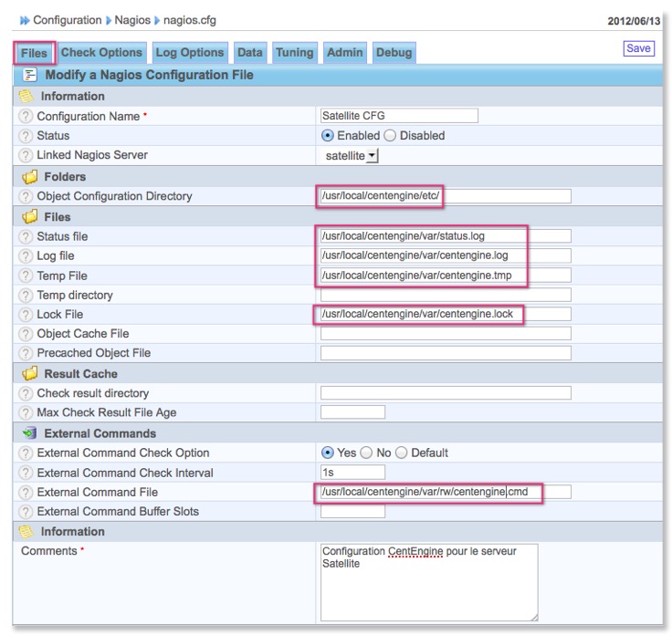Image resolution: width=672 pixels, height=635 pixels.
Task: Click help icon for Linked Nagios Server
Action: coord(25,155)
